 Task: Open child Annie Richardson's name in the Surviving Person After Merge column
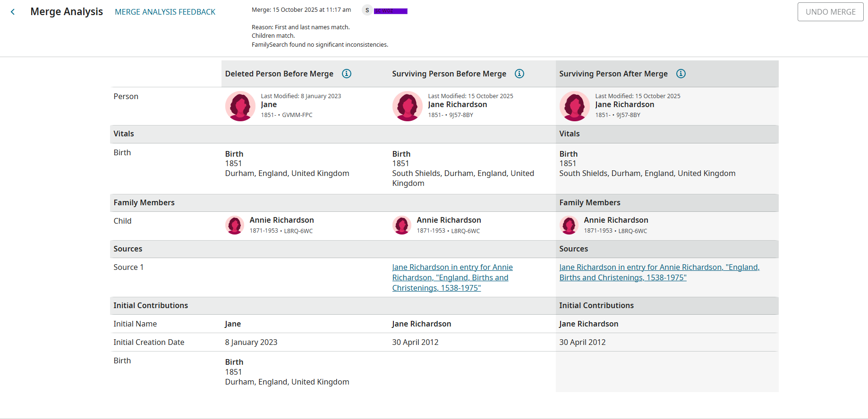pyautogui.click(x=616, y=220)
